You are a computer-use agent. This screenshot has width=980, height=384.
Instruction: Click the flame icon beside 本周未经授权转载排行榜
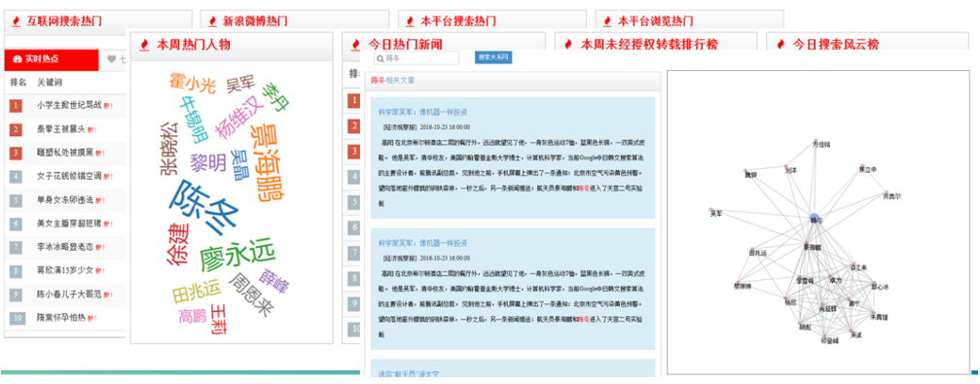pos(569,45)
